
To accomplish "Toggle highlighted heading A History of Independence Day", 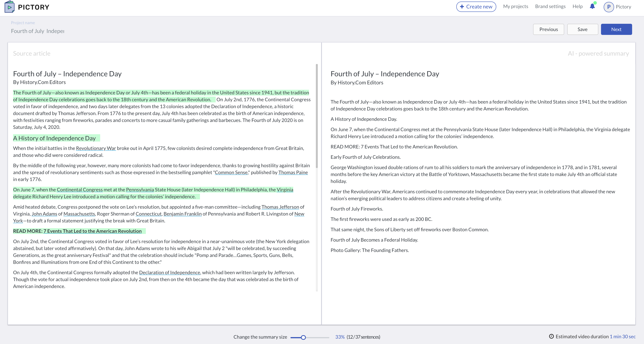I will click(54, 138).
